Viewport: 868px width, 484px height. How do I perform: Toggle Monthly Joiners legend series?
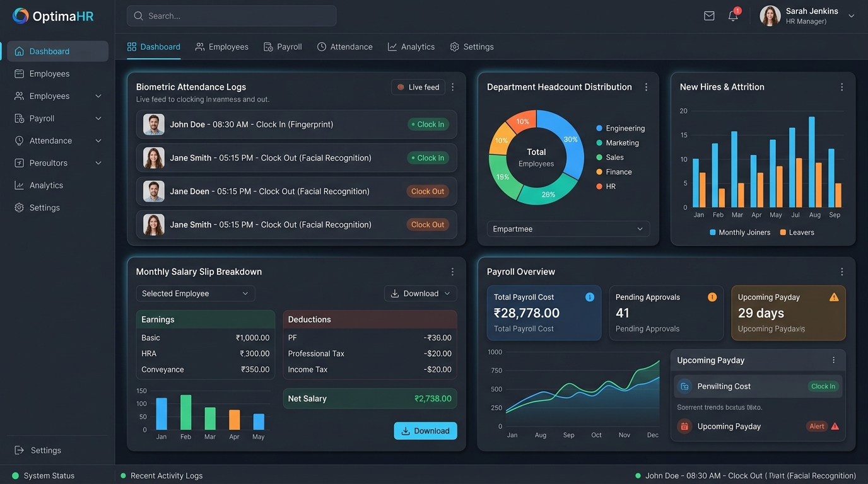(x=740, y=233)
